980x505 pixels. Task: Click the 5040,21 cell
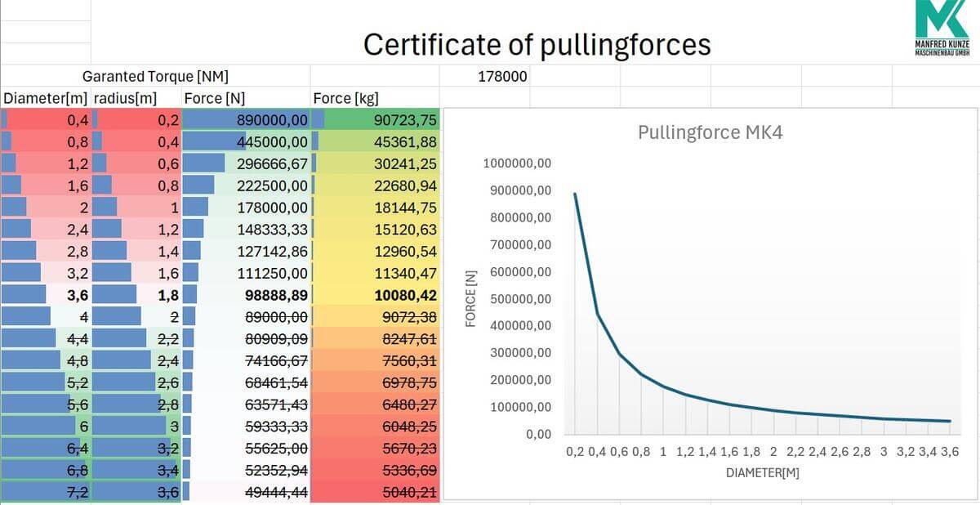pyautogui.click(x=375, y=491)
